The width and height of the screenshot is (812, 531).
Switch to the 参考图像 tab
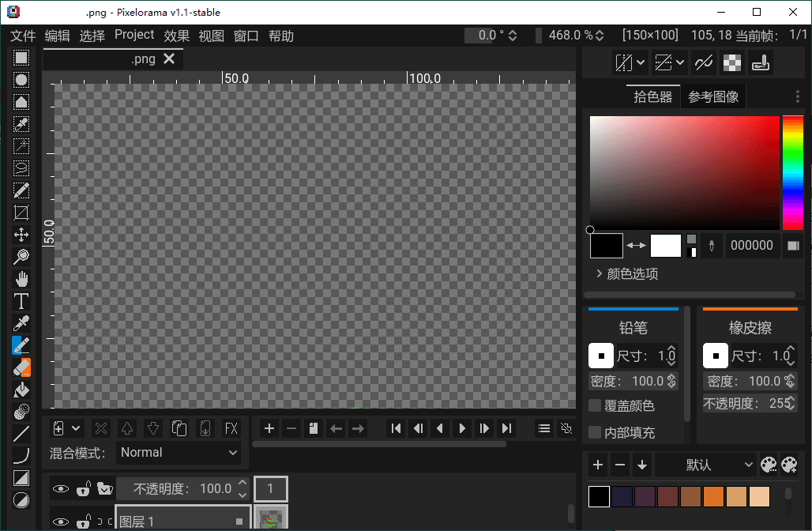(712, 96)
